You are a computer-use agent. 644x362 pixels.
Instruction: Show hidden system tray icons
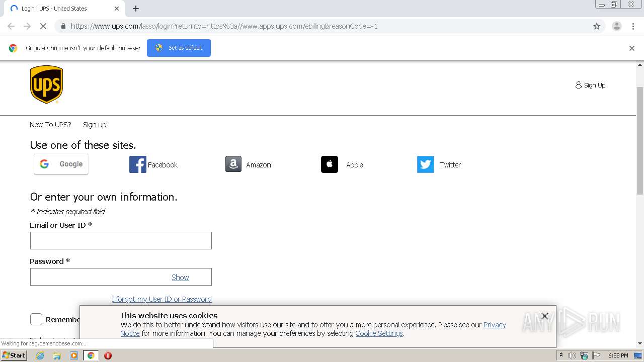(561, 355)
